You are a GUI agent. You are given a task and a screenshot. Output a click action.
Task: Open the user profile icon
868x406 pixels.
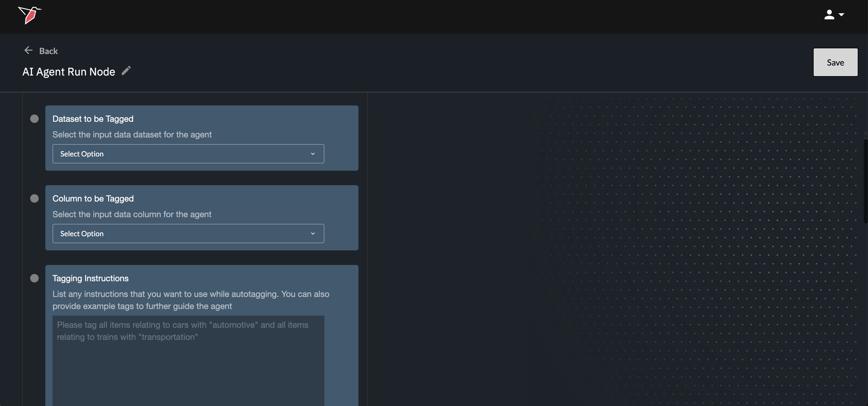[829, 15]
